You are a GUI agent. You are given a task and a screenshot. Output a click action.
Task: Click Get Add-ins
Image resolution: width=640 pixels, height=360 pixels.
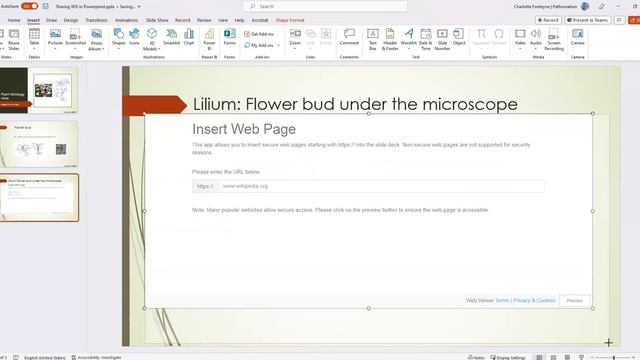260,34
